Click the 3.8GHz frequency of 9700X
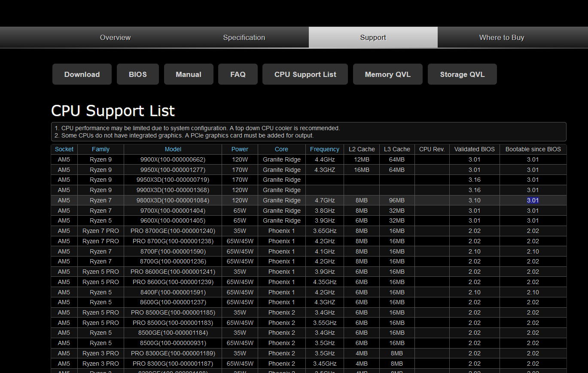 (325, 211)
